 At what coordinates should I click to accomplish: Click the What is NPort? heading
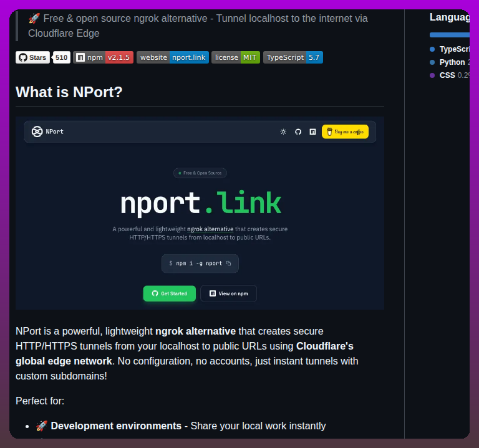click(69, 92)
